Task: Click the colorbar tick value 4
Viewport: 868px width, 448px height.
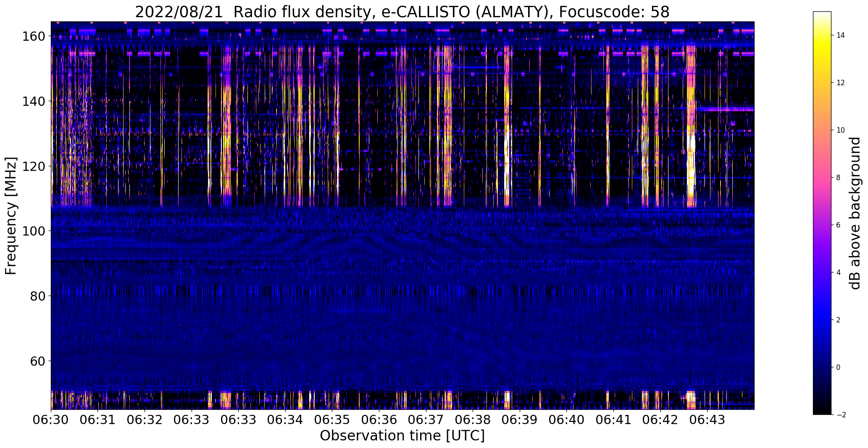Action: tap(838, 272)
